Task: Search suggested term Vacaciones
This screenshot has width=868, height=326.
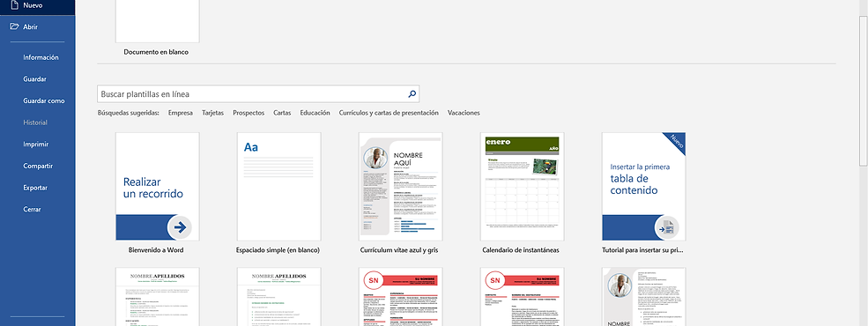Action: tap(464, 113)
